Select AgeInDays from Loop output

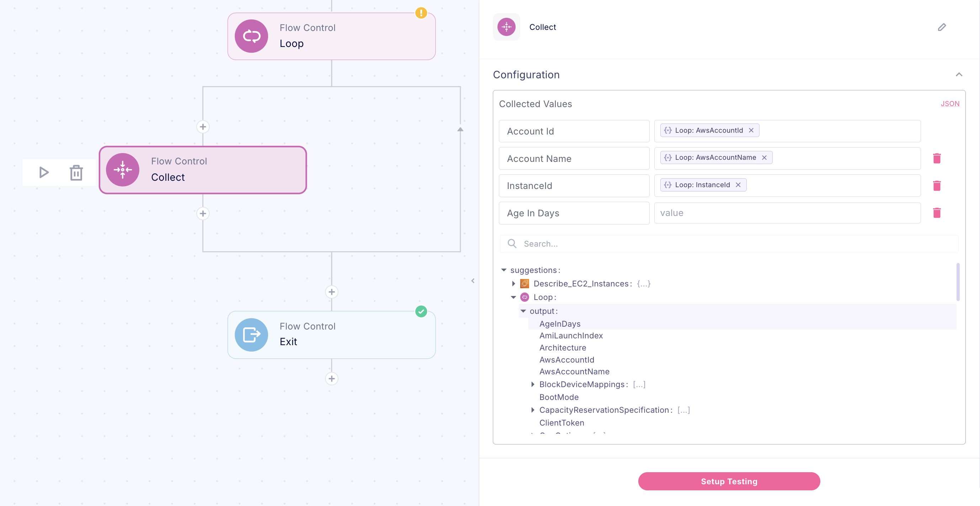click(560, 323)
